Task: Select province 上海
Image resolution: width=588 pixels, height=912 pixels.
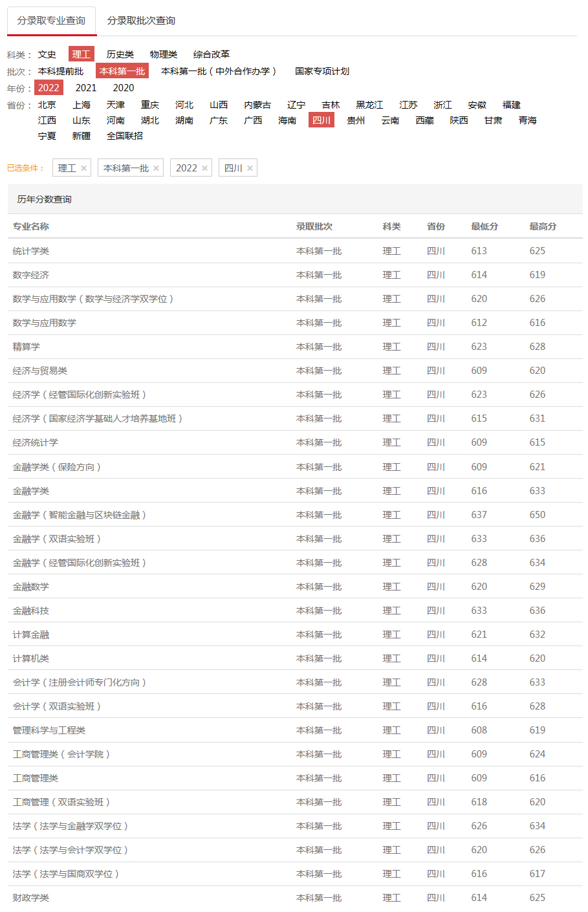Action: 82,105
